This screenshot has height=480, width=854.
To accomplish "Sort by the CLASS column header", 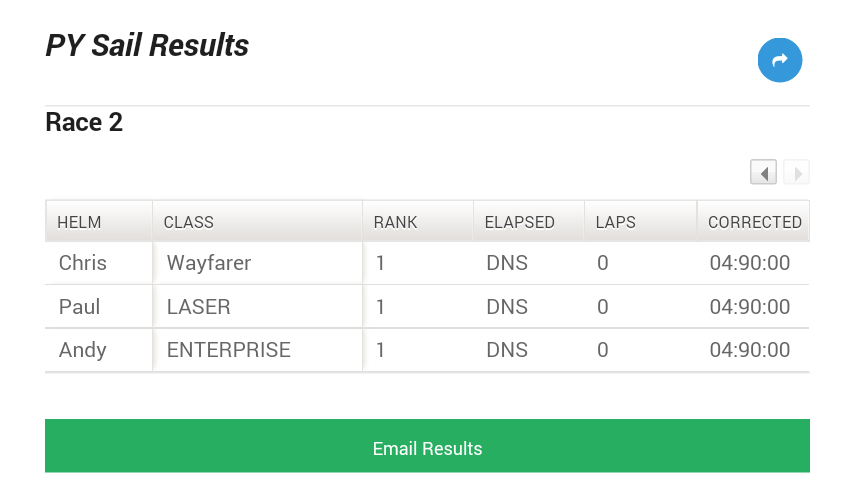I will [x=189, y=222].
